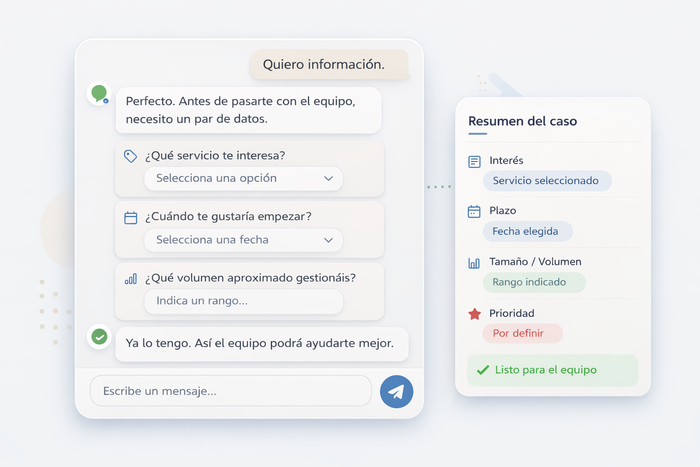700x467 pixels.
Task: Click the '¿Cuándo te gustaría empezar?' question text
Action: pos(228,217)
